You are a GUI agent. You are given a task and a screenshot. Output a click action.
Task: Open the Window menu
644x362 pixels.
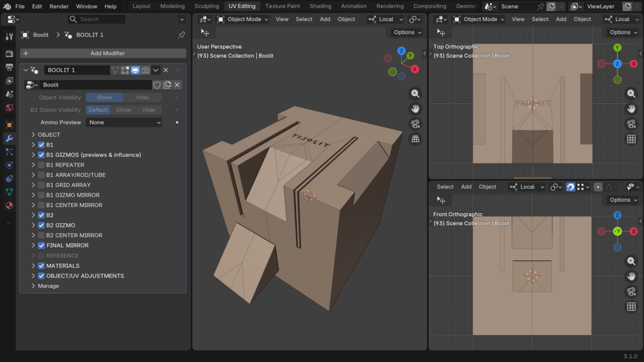coord(87,6)
